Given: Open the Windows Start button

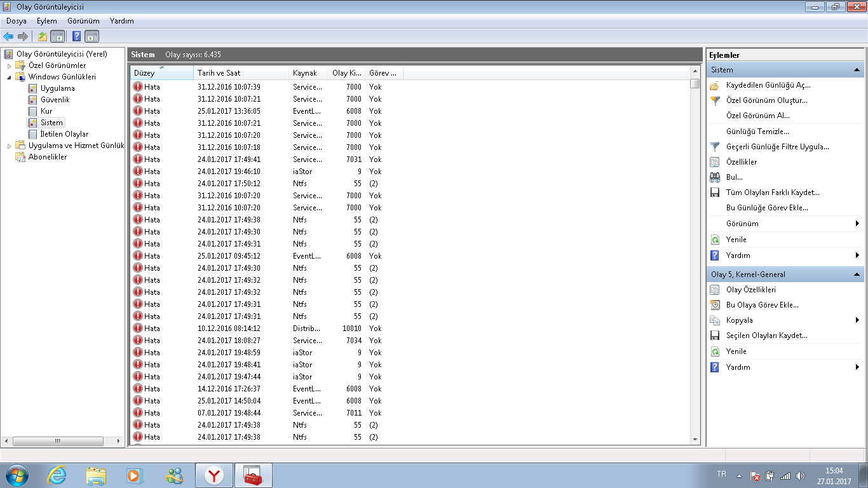Looking at the screenshot, I should click(x=17, y=475).
